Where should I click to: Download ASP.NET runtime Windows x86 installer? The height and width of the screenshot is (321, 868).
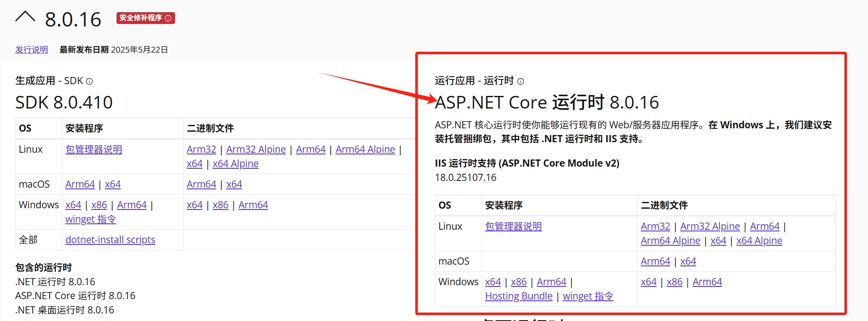click(519, 282)
